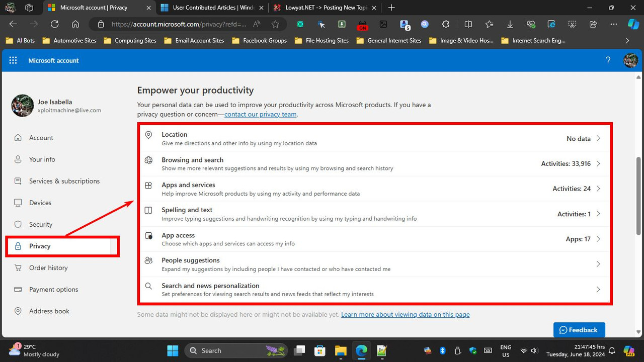Screen dimensions: 644x362
Task: Click the Devices icon in the sidebar
Action: [x=18, y=203]
